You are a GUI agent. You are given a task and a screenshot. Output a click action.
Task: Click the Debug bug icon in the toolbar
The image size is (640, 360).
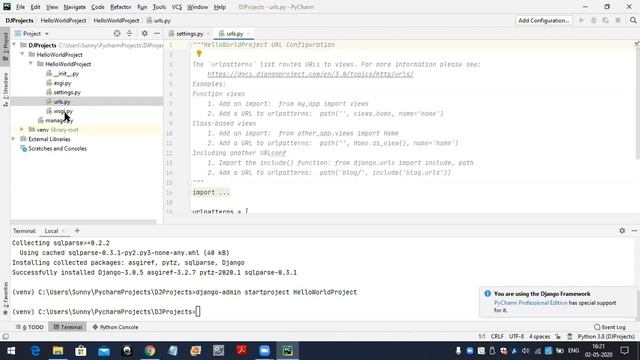593,20
